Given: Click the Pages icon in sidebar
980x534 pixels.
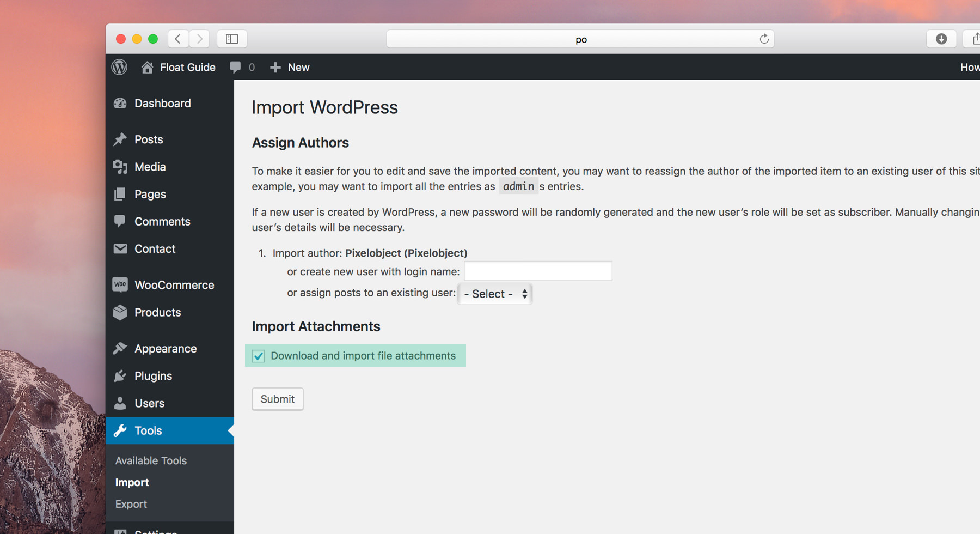Looking at the screenshot, I should pos(120,194).
